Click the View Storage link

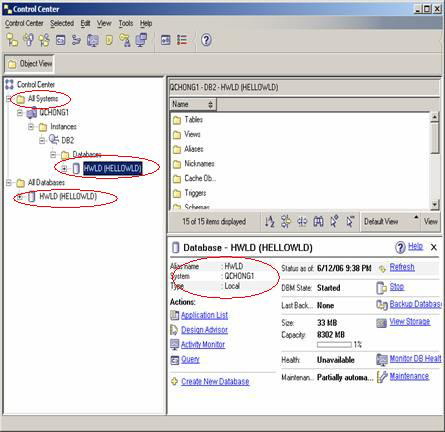click(410, 322)
